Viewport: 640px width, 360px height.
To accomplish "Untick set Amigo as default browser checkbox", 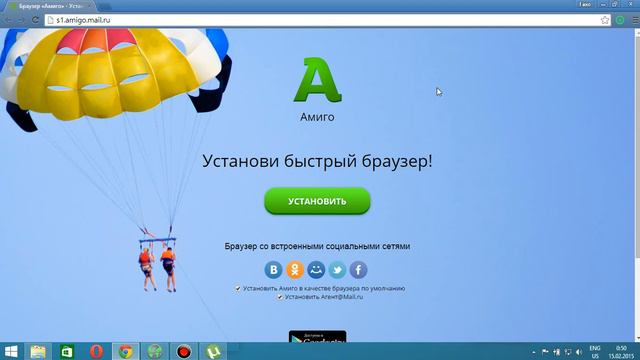I will coord(238,289).
